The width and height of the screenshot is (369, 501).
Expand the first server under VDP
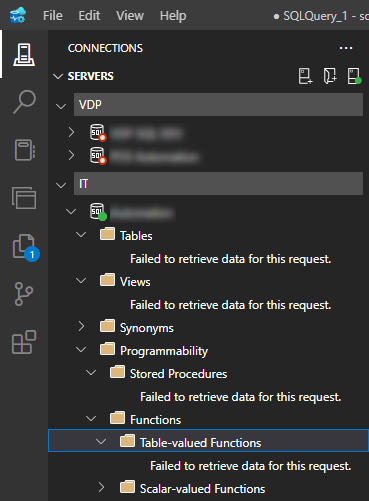coord(71,132)
